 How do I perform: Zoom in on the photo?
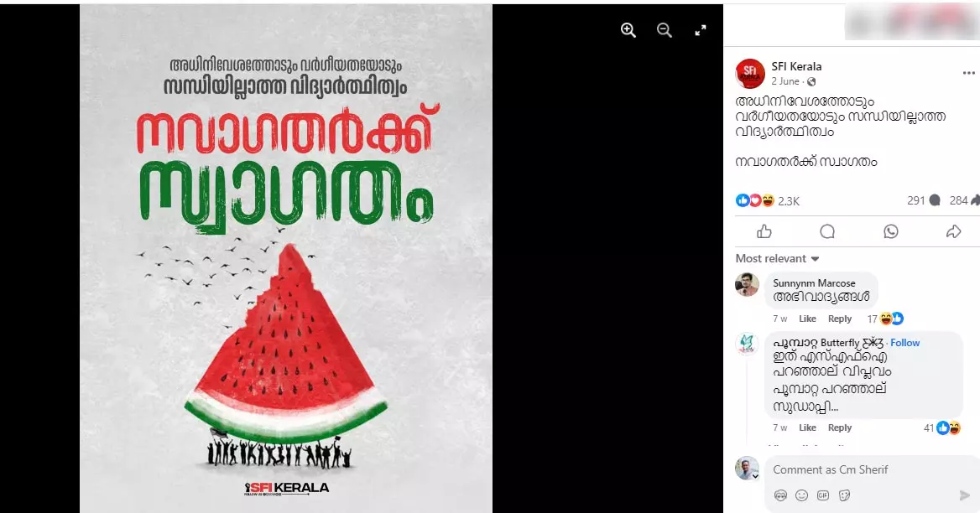pos(628,30)
